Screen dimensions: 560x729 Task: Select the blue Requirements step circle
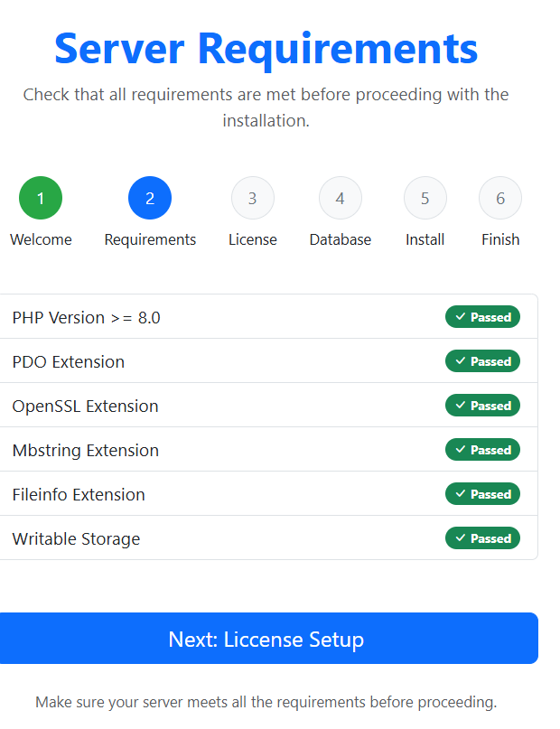(149, 197)
